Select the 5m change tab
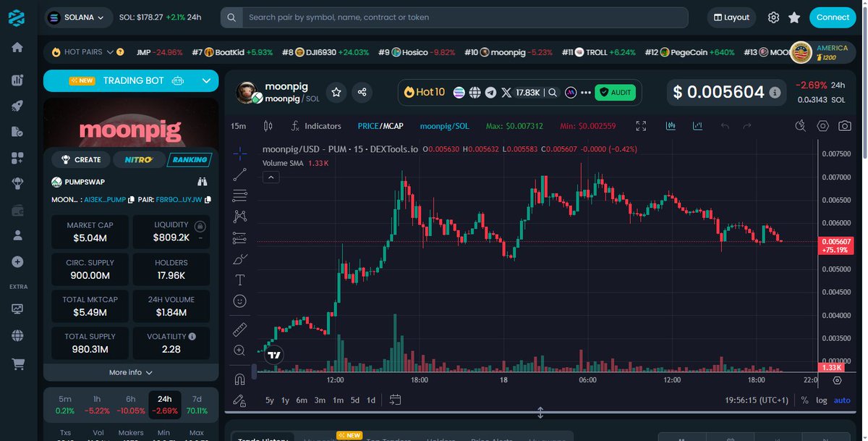868x441 pixels. coord(65,405)
